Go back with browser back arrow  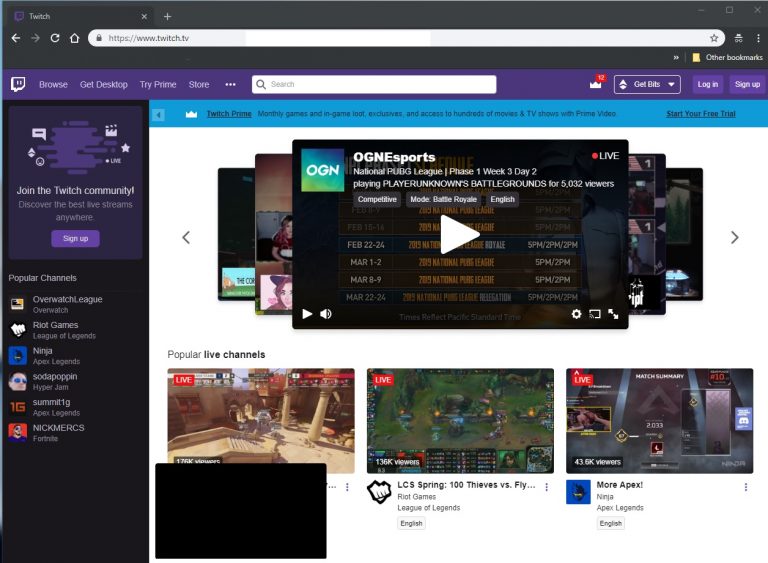(x=16, y=38)
